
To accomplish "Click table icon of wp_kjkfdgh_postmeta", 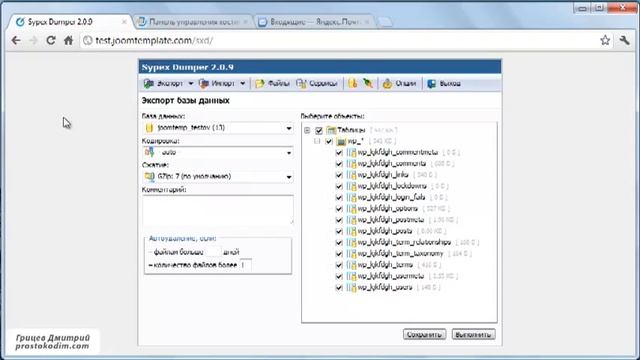I will click(x=351, y=220).
